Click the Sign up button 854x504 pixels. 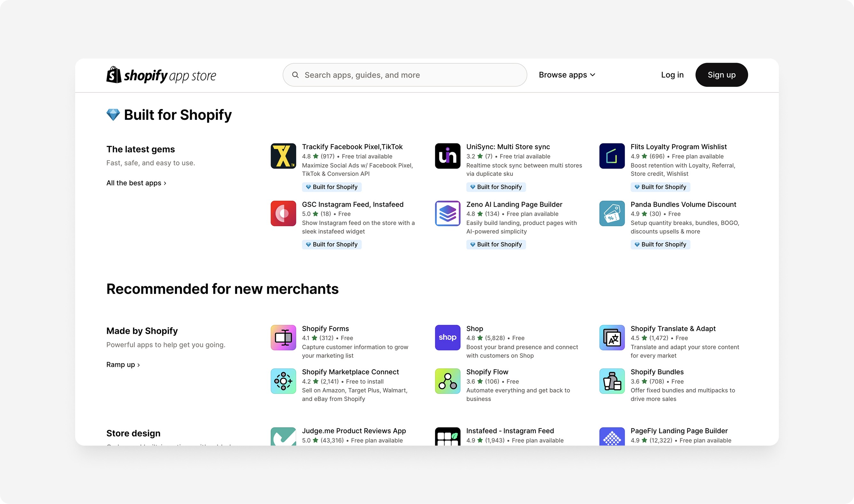tap(722, 75)
